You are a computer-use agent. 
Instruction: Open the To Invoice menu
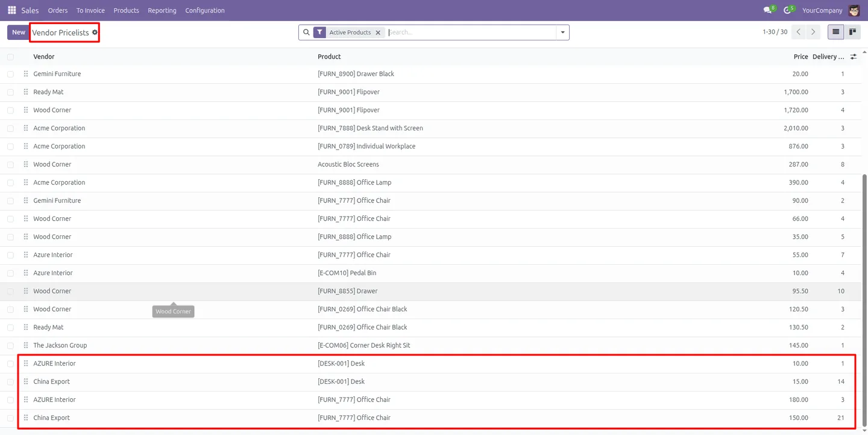point(90,10)
